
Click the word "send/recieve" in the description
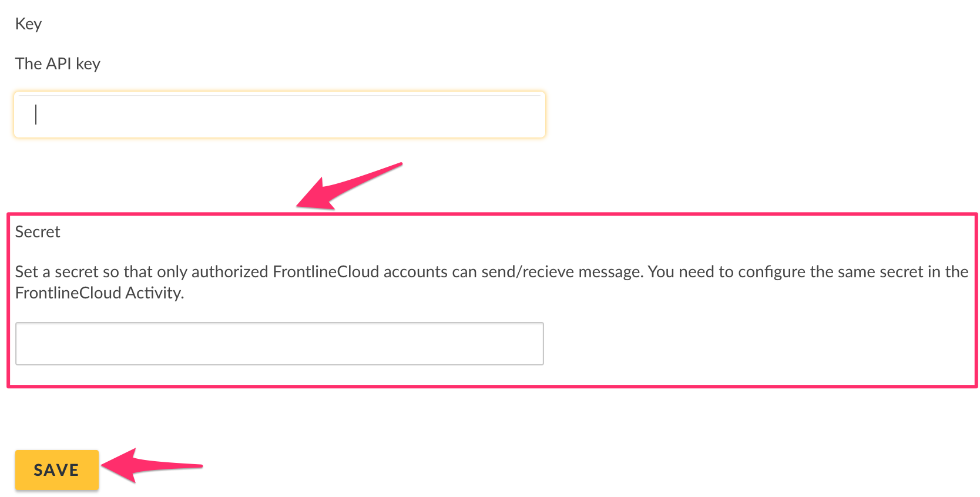pyautogui.click(x=528, y=272)
